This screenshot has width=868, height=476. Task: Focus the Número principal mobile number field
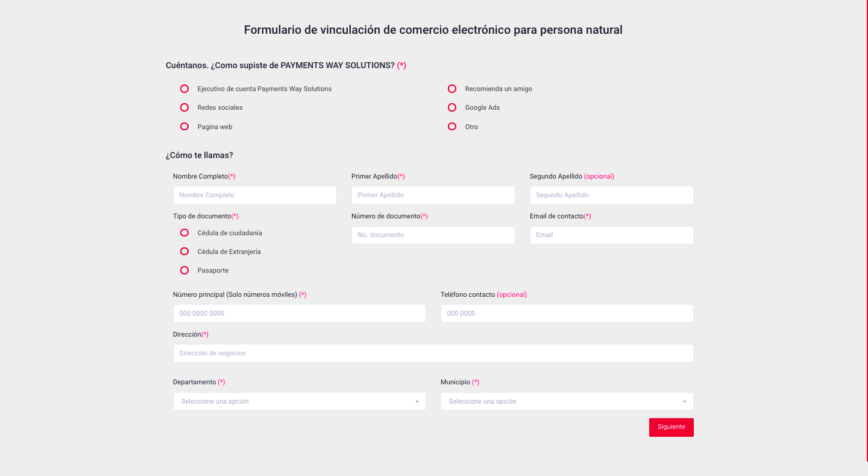[x=299, y=313]
